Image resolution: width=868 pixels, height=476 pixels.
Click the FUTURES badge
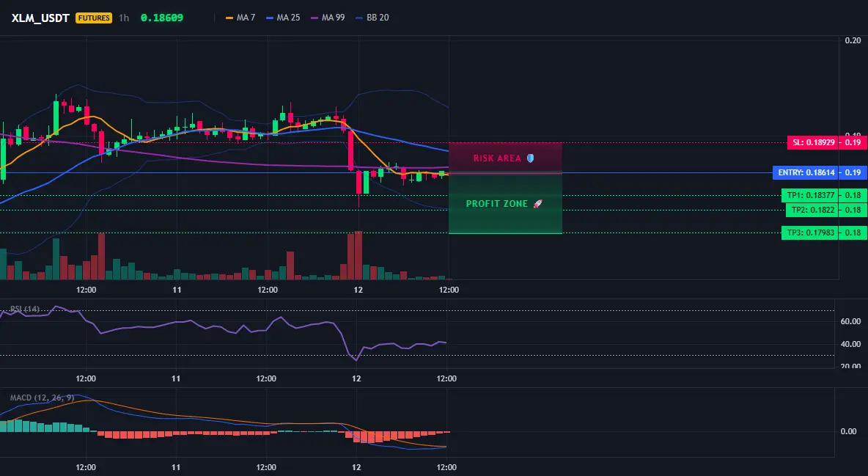tap(94, 18)
